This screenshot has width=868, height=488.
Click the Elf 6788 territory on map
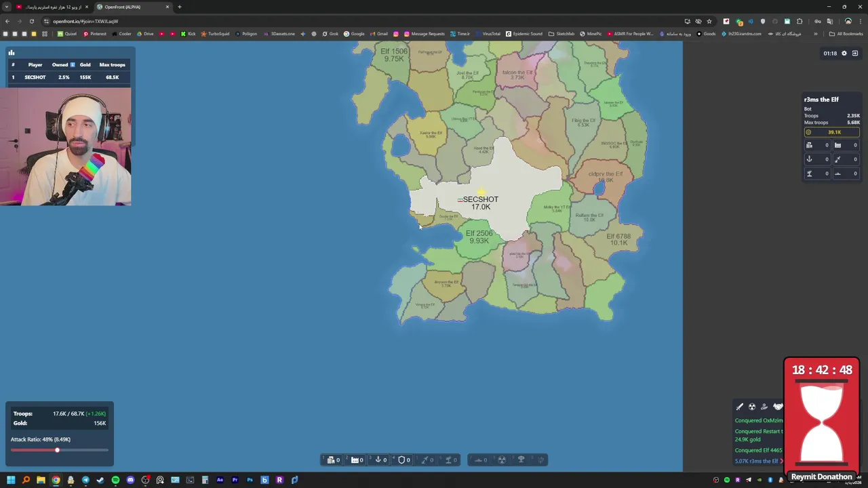[618, 239]
